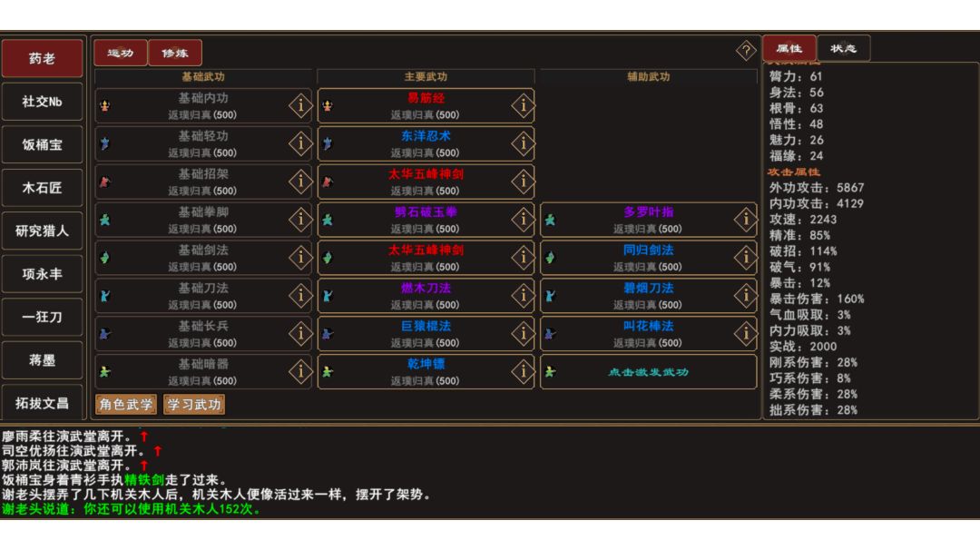Select character 研究猎人
This screenshot has height=550, width=980.
(42, 231)
